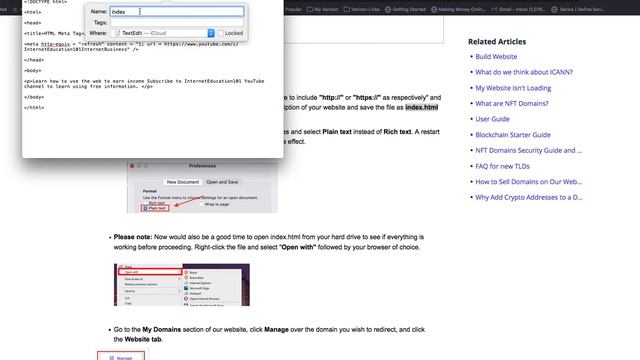Toggle the Locked checkbox

click(x=221, y=33)
